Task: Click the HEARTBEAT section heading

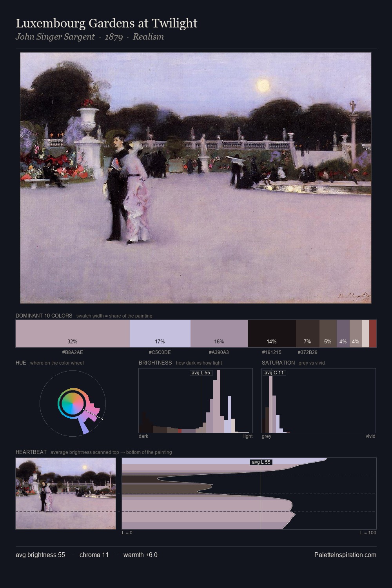Action: pyautogui.click(x=31, y=452)
